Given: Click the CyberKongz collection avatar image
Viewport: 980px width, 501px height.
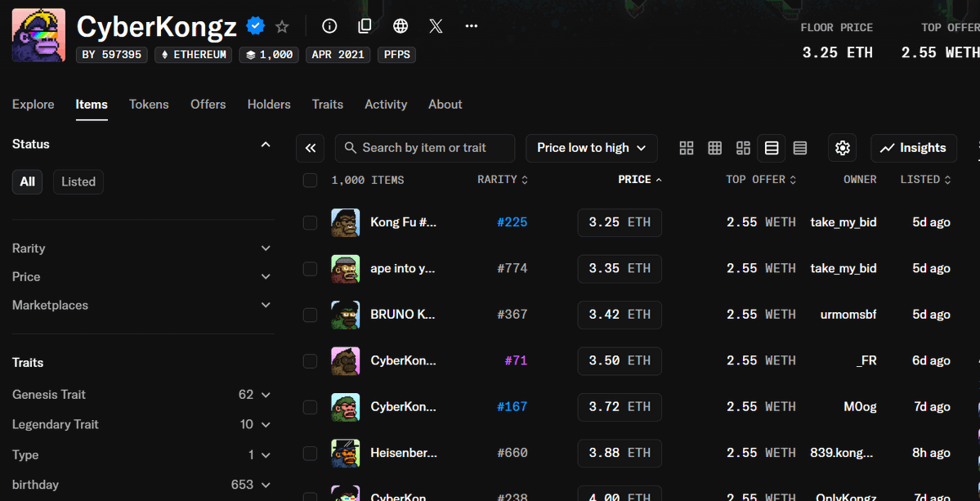Looking at the screenshot, I should tap(38, 35).
